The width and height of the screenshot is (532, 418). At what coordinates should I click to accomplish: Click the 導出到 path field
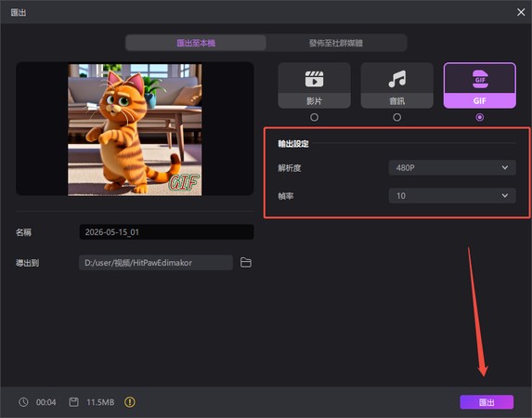pyautogui.click(x=156, y=263)
